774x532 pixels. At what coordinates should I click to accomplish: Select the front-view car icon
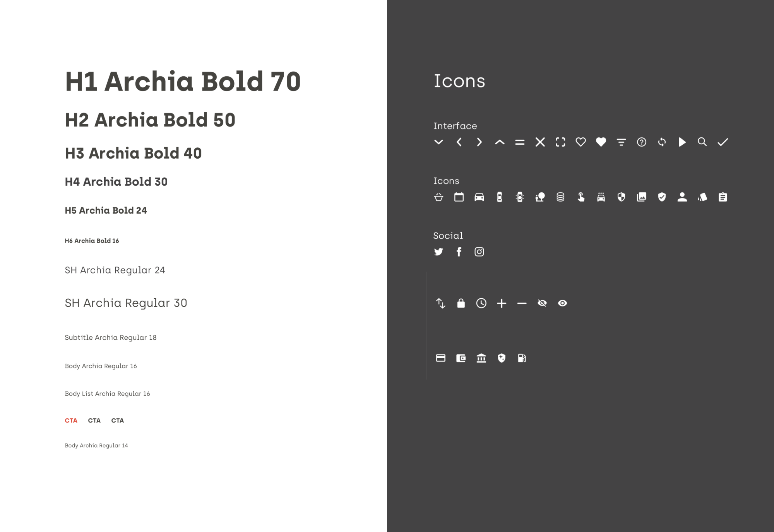pos(479,197)
